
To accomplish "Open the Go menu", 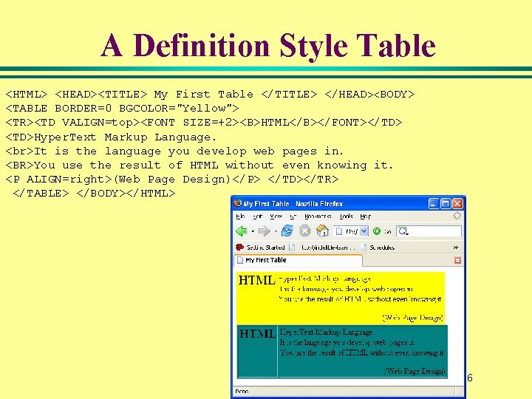I will point(293,216).
